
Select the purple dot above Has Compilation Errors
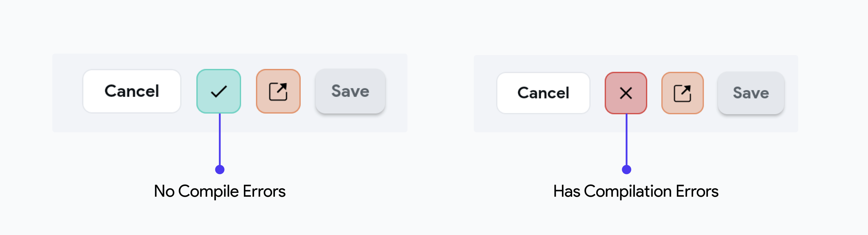pyautogui.click(x=627, y=170)
